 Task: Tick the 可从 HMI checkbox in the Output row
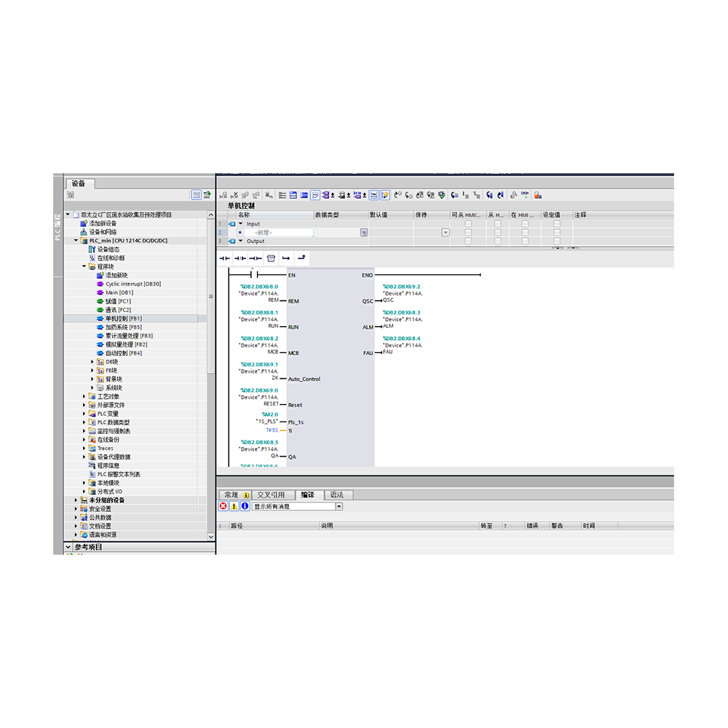468,241
